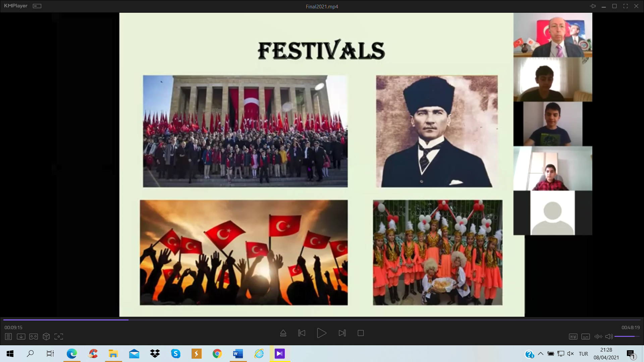
Task: Open the audio equalizer waveform icon
Action: pos(598,337)
